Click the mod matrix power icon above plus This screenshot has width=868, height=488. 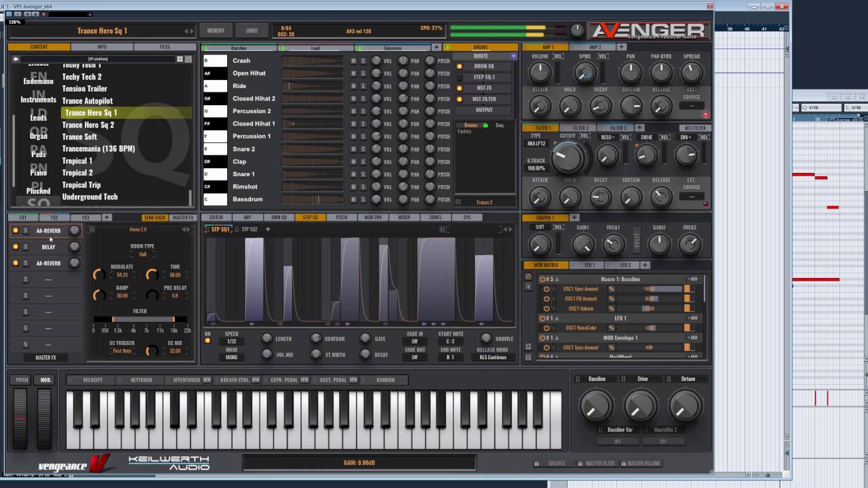528,277
